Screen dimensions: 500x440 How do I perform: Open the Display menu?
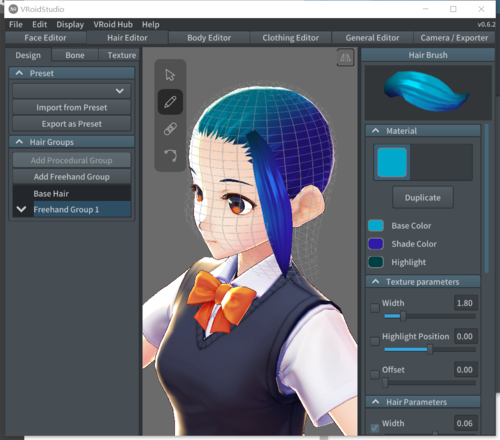[70, 24]
